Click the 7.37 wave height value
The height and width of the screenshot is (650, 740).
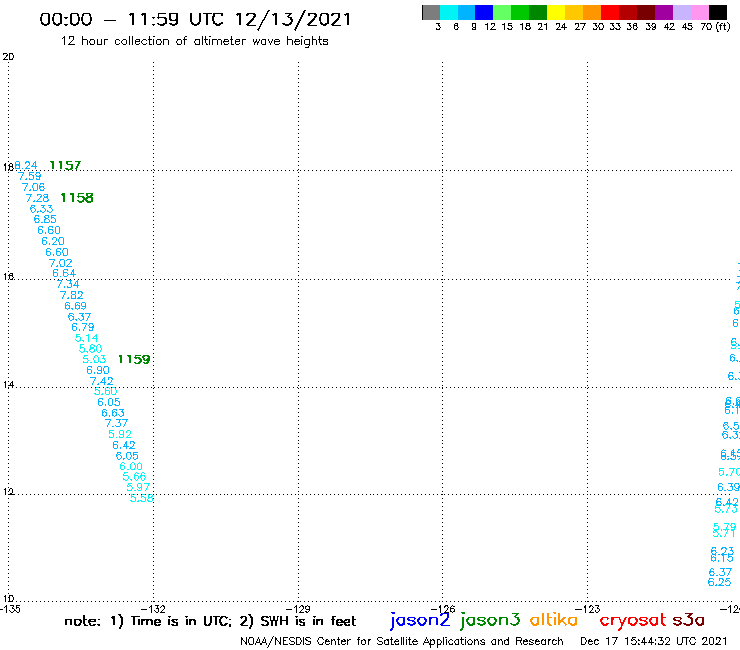coord(117,423)
